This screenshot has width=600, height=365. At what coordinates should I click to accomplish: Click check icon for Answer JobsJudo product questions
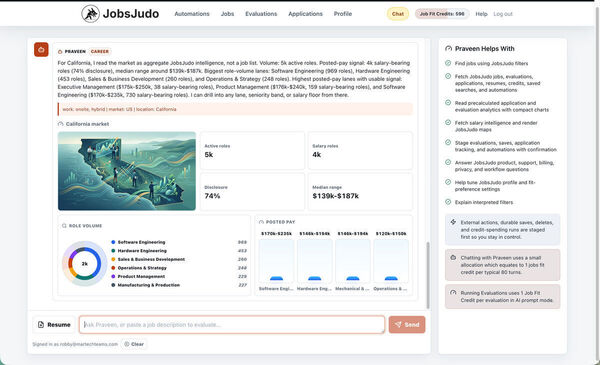[448, 162]
